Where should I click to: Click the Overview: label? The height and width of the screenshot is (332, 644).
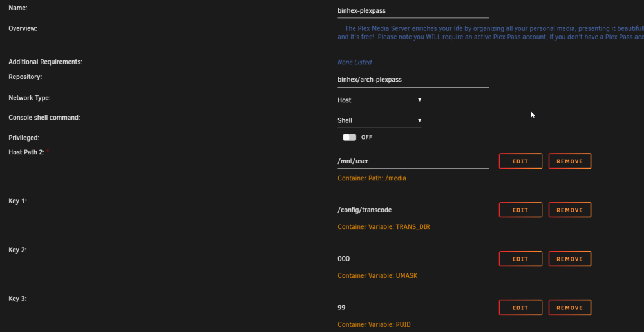23,28
